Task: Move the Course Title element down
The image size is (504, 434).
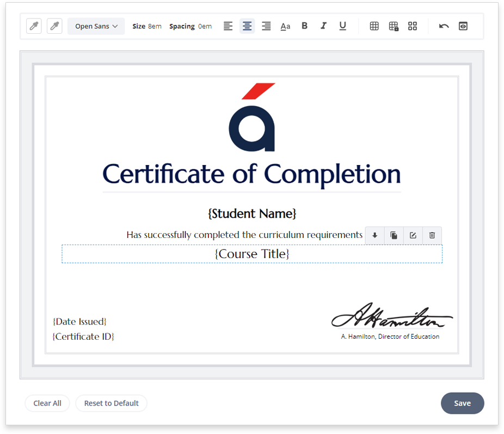Action: click(x=374, y=235)
